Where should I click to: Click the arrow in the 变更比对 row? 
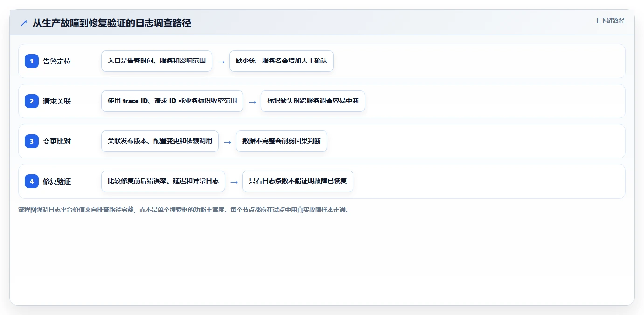(x=228, y=142)
